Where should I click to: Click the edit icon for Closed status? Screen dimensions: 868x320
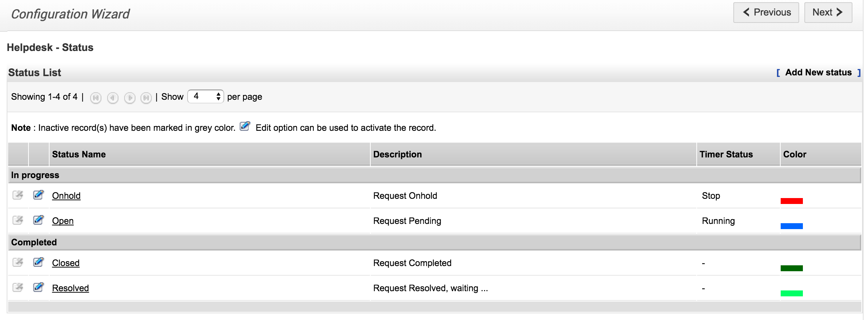point(38,262)
